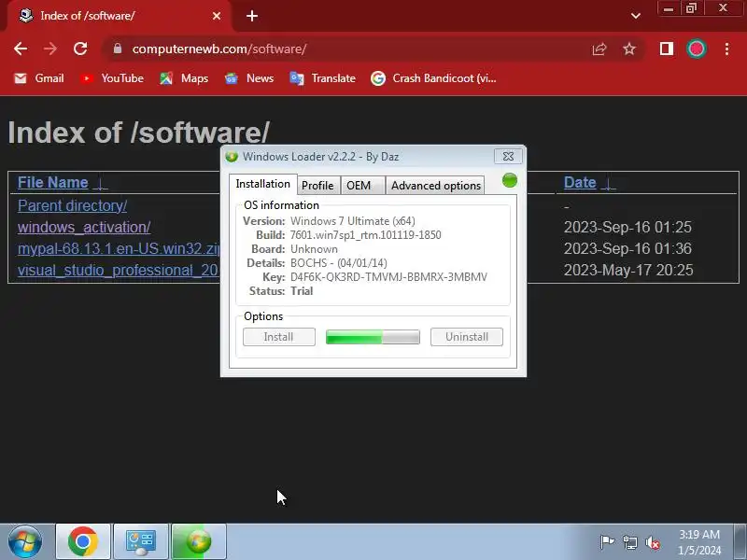Click the version text Windows 7 Ultimate (x64)
Image resolution: width=747 pixels, height=560 pixels.
click(353, 221)
